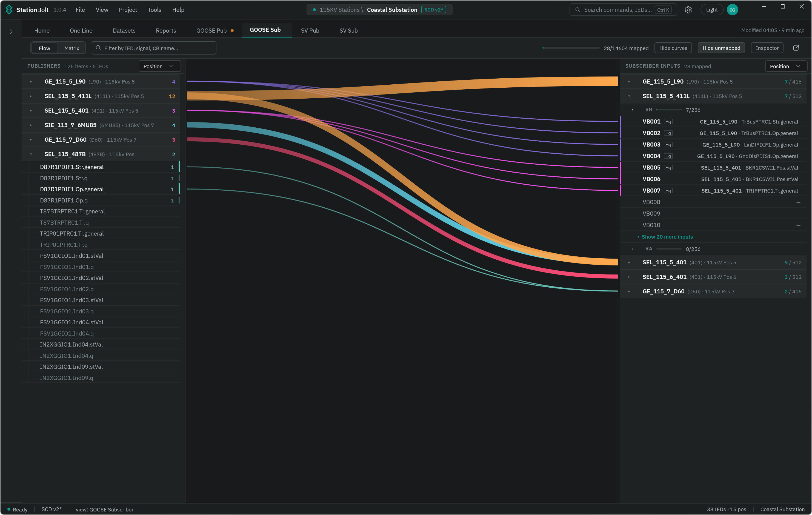Open the File menu
812x515 pixels.
click(x=80, y=10)
